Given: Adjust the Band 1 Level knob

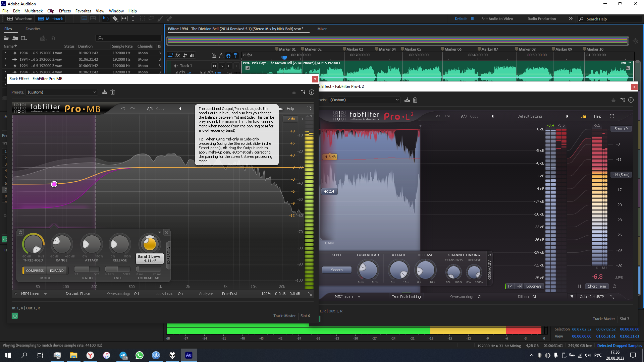Looking at the screenshot, I should point(150,244).
